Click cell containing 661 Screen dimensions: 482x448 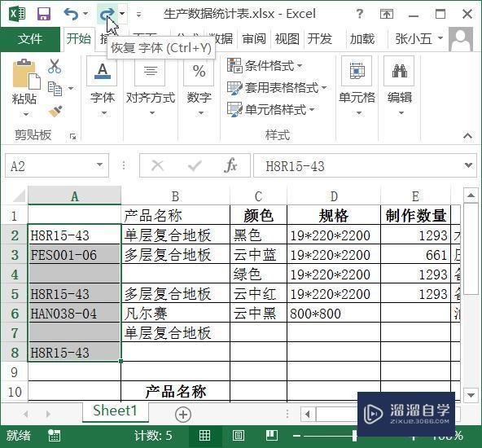[415, 255]
